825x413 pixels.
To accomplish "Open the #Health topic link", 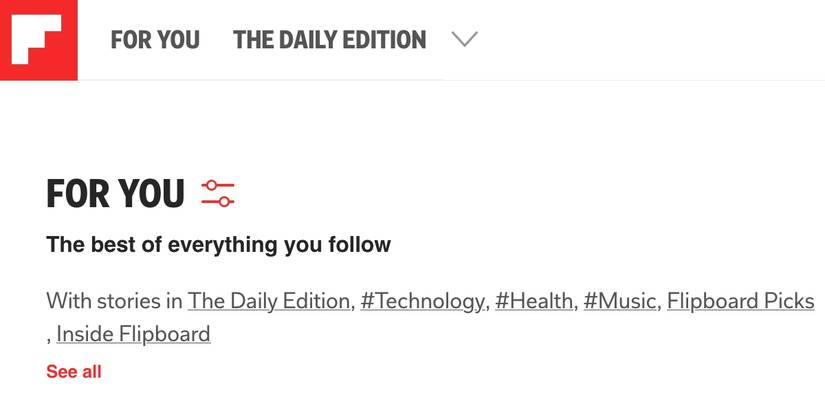I will [534, 301].
